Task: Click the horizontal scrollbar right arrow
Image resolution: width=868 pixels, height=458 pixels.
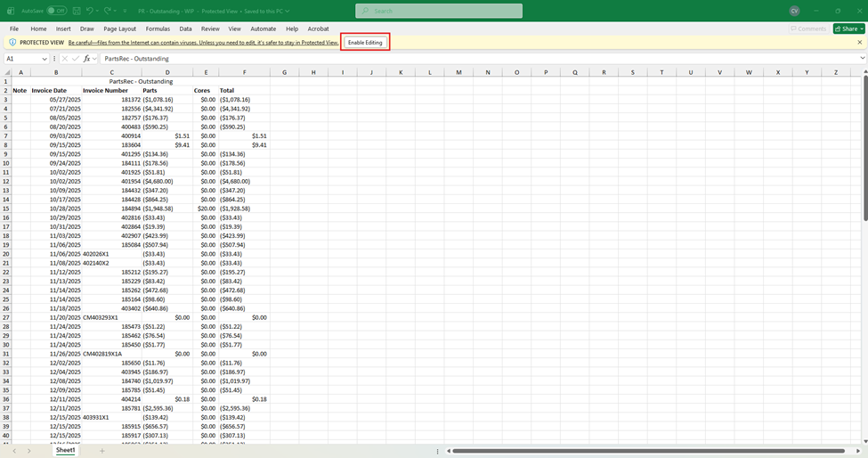Action: click(858, 451)
